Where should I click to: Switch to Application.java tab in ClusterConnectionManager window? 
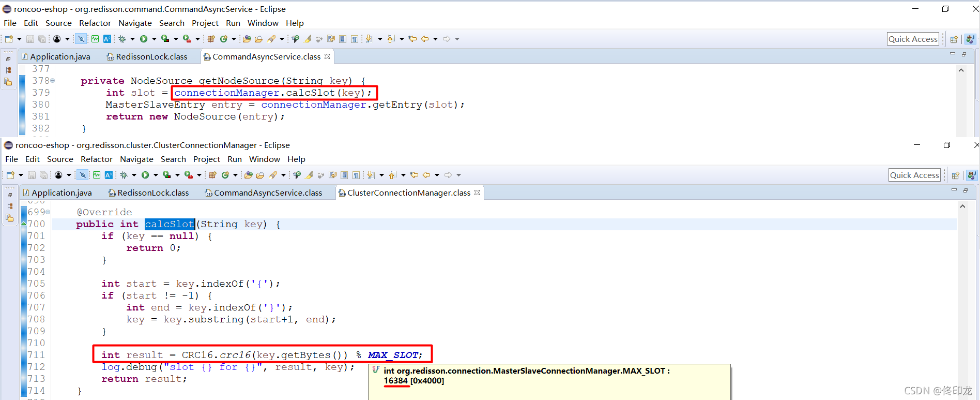pos(57,192)
